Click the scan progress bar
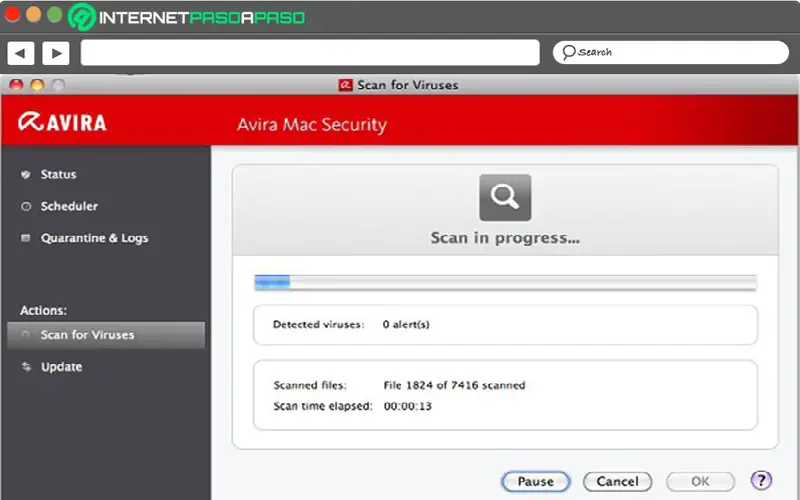Image resolution: width=800 pixels, height=500 pixels. point(505,283)
